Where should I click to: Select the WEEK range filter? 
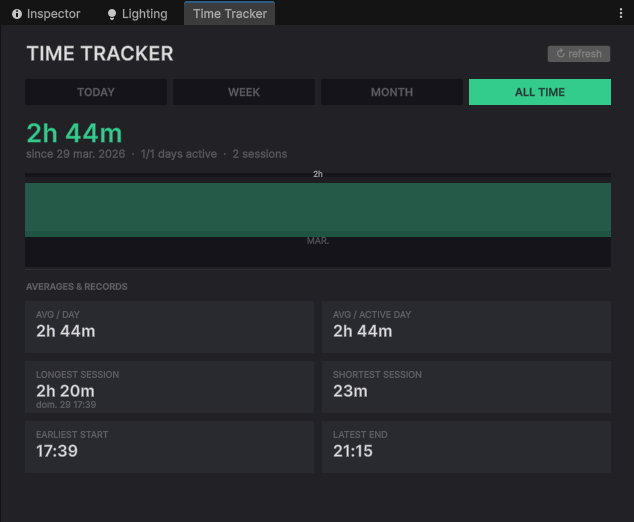coord(244,92)
